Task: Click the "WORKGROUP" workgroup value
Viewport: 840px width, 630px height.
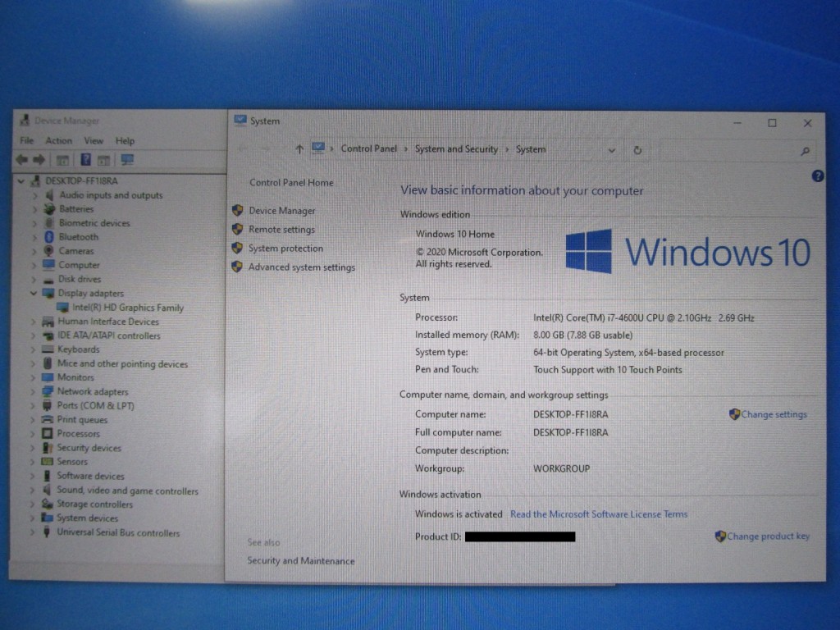Action: click(561, 468)
